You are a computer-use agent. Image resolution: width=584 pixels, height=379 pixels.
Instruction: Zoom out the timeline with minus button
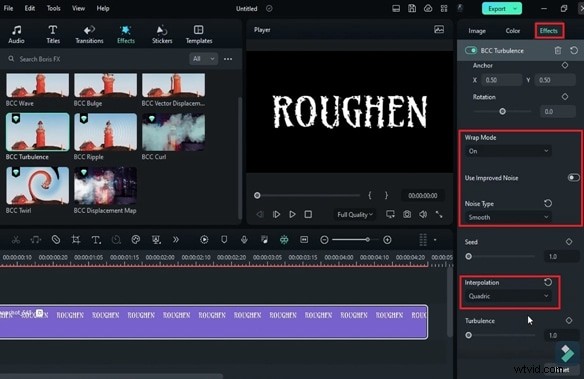324,240
